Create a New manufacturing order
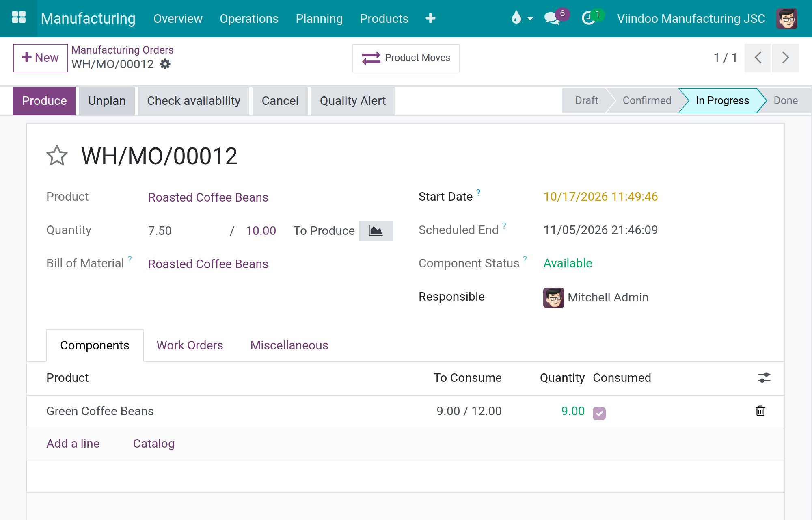The height and width of the screenshot is (520, 812). [40, 58]
